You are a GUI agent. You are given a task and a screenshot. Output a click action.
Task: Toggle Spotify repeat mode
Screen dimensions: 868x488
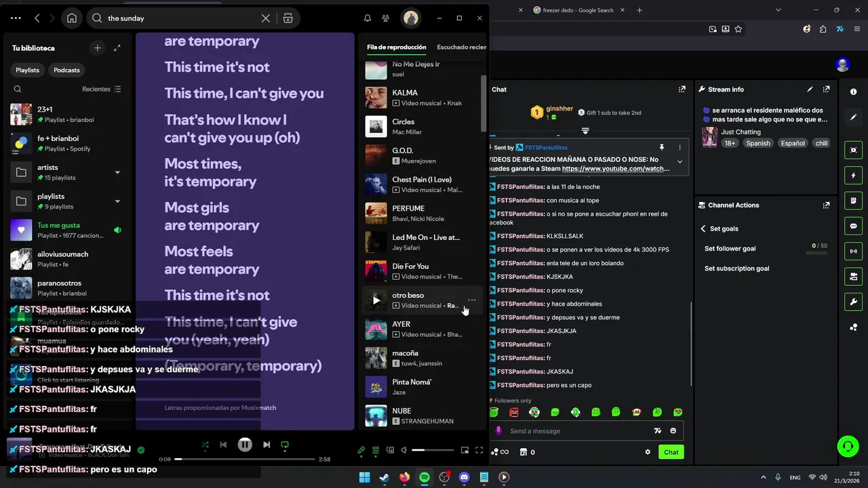[285, 445]
